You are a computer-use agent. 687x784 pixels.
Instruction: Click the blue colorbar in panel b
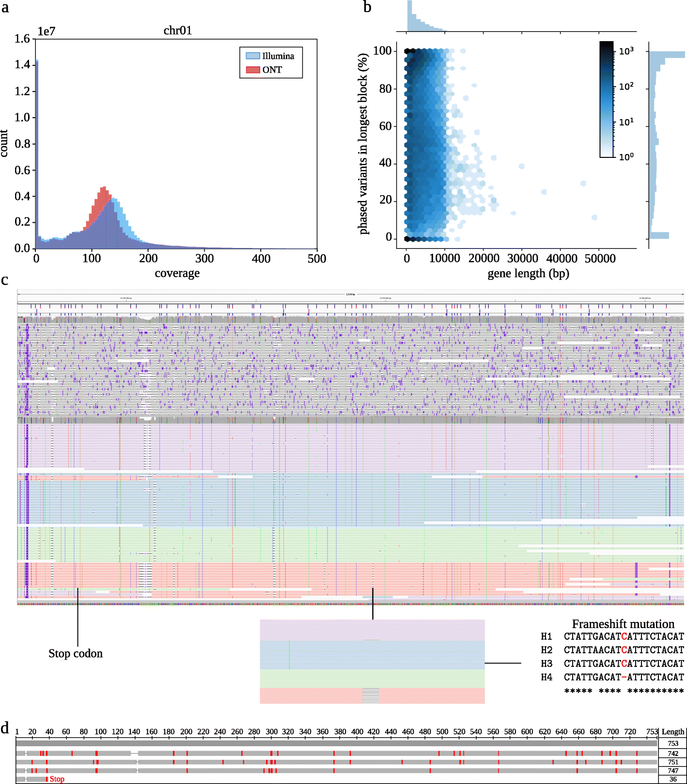607,99
